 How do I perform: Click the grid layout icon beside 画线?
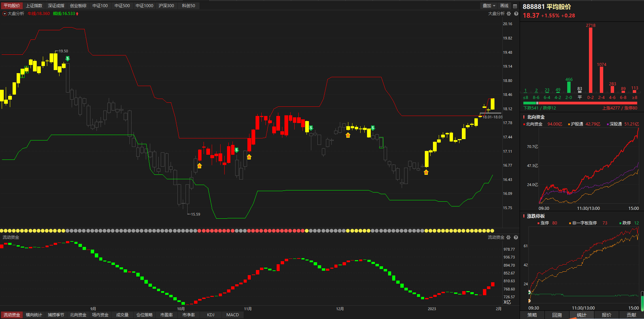(515, 6)
